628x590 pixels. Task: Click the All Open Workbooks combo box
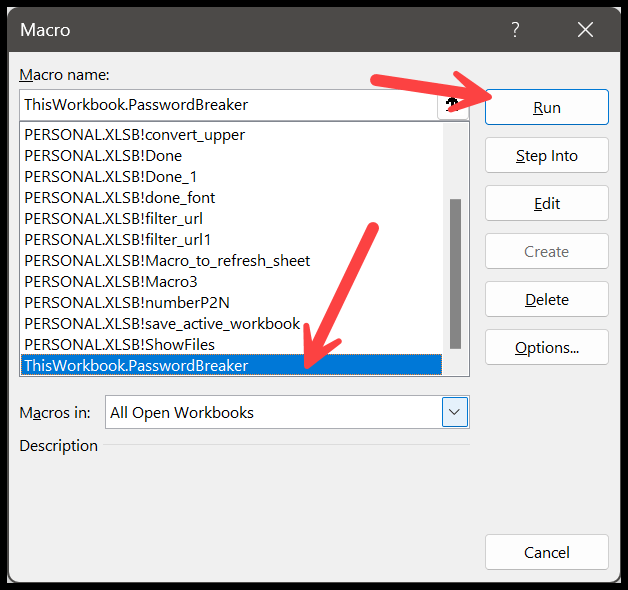[287, 412]
